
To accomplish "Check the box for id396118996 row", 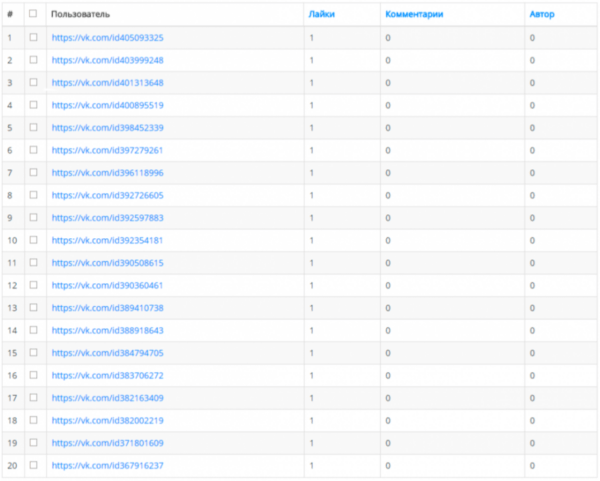I will [x=33, y=173].
